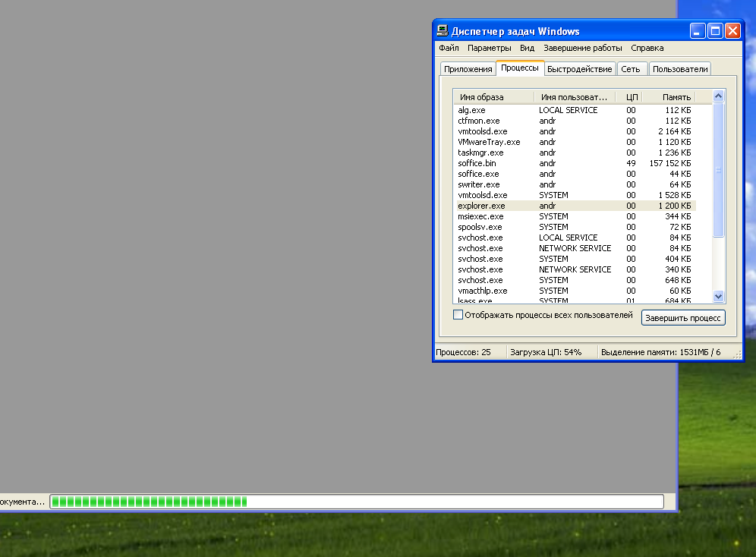Viewport: 756px width, 557px height.
Task: Select the msiexec.exe process
Action: click(575, 216)
